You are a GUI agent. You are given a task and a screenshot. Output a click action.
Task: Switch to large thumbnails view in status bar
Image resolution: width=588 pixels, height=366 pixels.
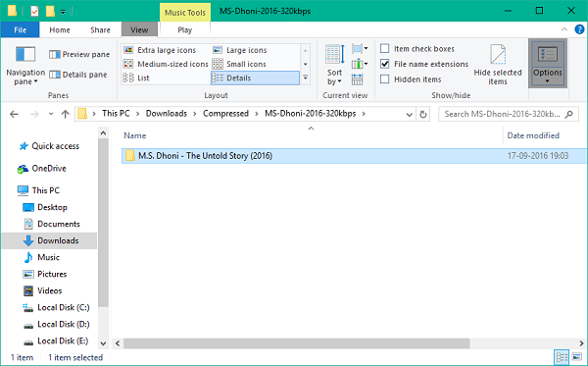[x=577, y=357]
